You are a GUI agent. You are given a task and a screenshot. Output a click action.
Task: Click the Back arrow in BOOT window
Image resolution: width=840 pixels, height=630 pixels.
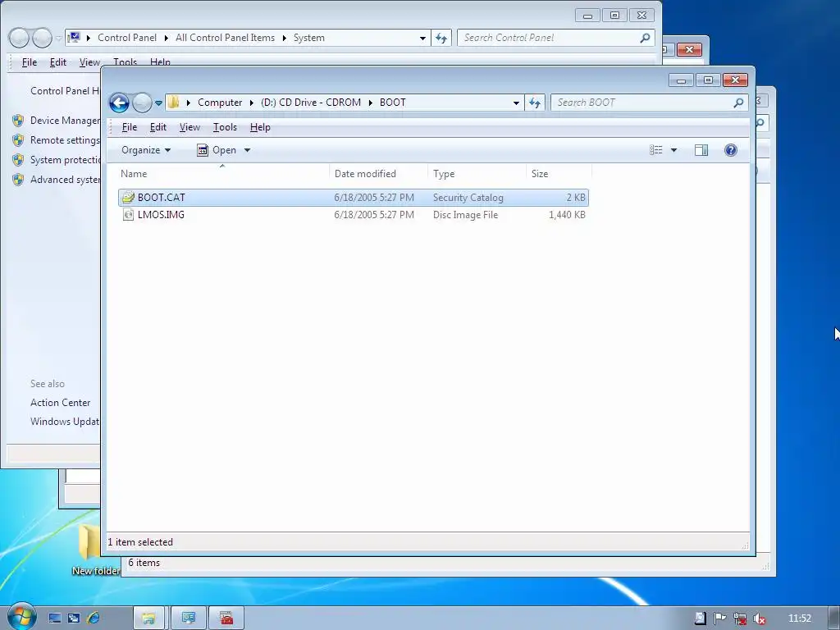[x=119, y=103]
